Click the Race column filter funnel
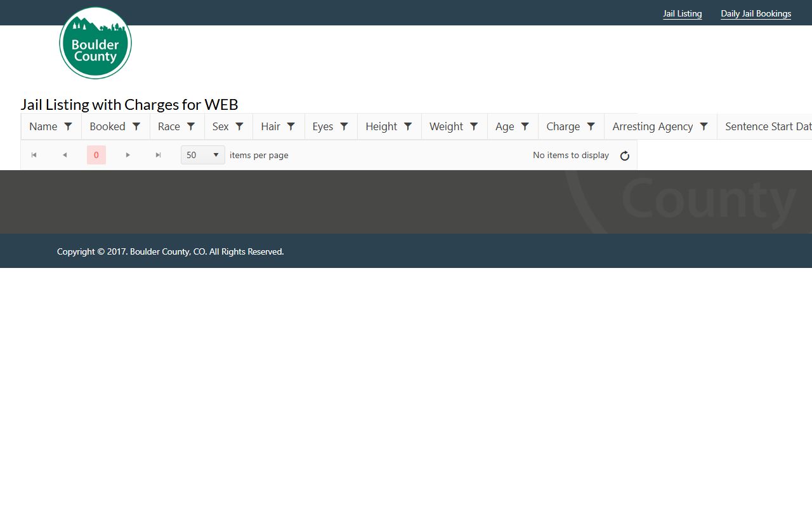This screenshot has height=508, width=812. point(191,126)
